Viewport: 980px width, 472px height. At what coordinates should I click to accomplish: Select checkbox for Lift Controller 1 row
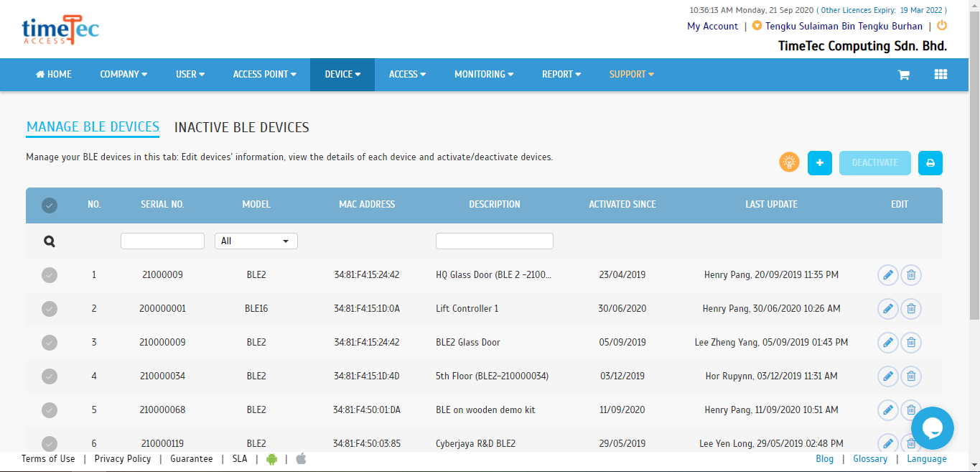pyautogui.click(x=49, y=308)
